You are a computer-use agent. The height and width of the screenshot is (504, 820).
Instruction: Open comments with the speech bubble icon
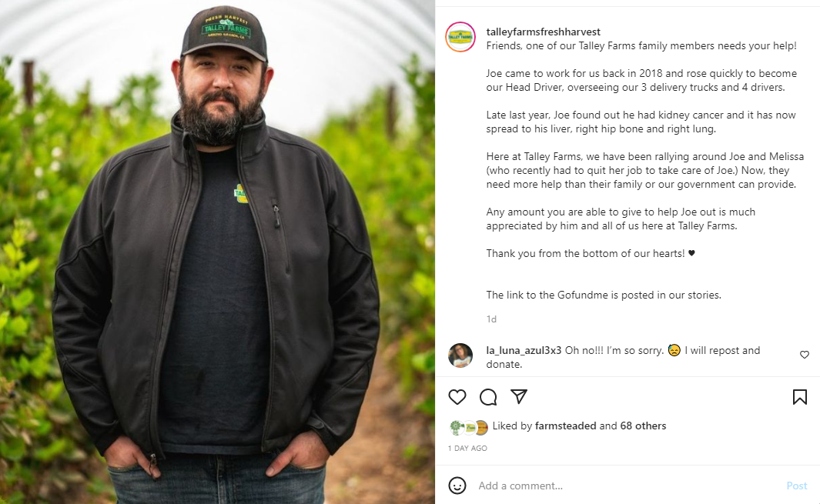point(488,397)
